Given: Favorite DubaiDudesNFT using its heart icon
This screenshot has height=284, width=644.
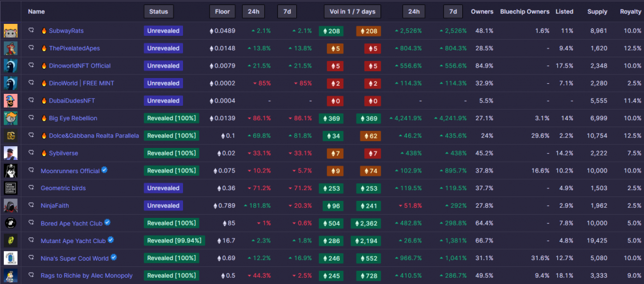Looking at the screenshot, I should pos(31,100).
